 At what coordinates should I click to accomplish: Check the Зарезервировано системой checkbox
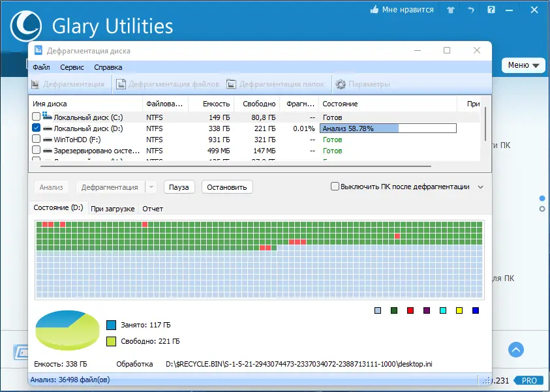point(36,150)
